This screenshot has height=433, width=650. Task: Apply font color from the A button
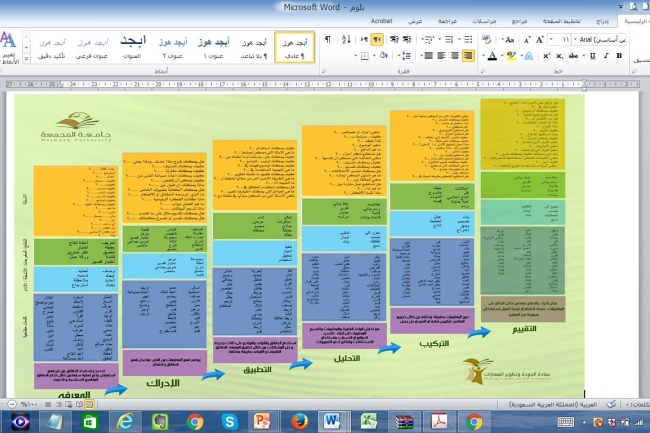[492, 56]
